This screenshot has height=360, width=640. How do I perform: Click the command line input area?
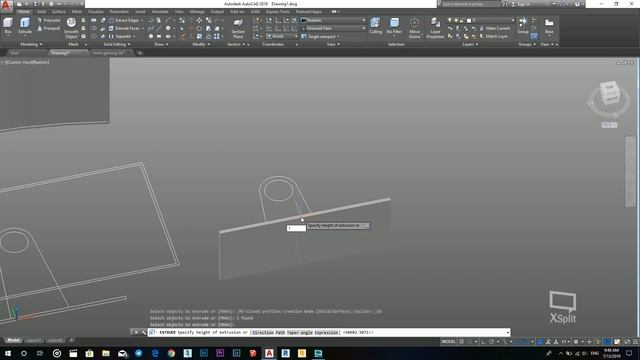(x=329, y=333)
